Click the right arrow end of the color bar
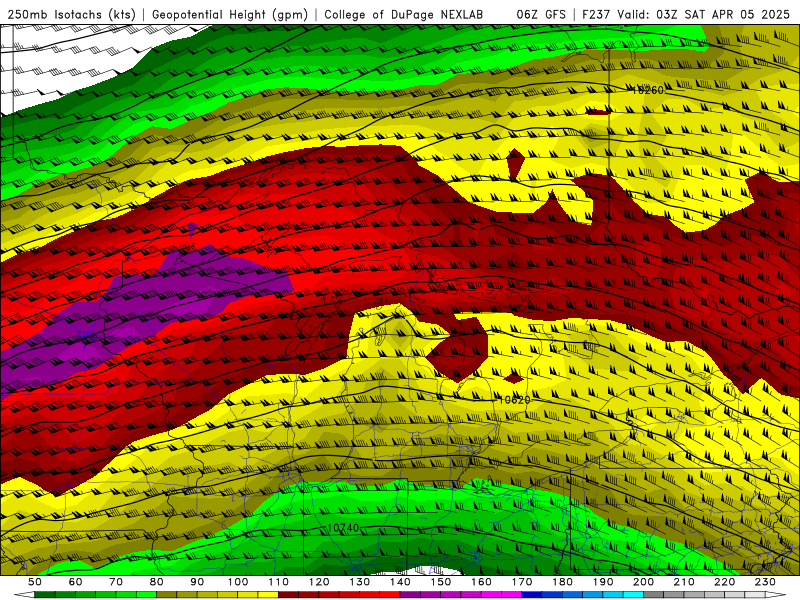The width and height of the screenshot is (800, 600). [x=776, y=595]
